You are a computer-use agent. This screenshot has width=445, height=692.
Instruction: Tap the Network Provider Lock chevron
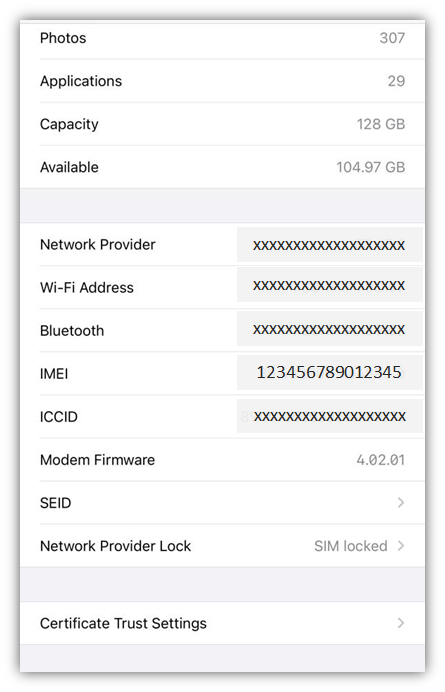click(x=400, y=546)
